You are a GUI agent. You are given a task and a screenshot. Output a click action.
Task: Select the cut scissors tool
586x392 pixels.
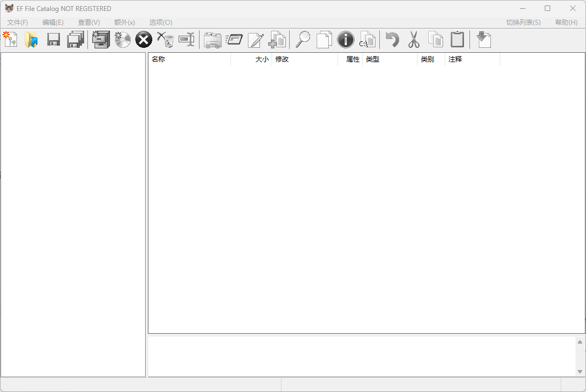[x=413, y=39]
